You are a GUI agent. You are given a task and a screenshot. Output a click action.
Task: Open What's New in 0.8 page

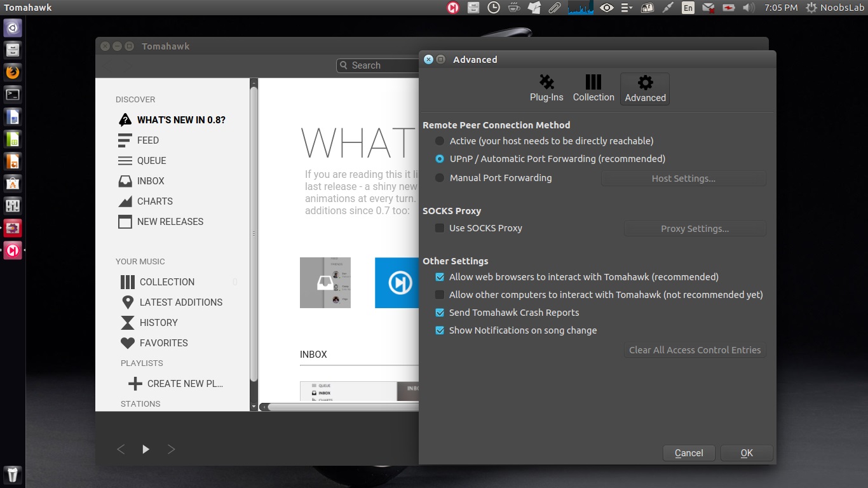point(172,119)
